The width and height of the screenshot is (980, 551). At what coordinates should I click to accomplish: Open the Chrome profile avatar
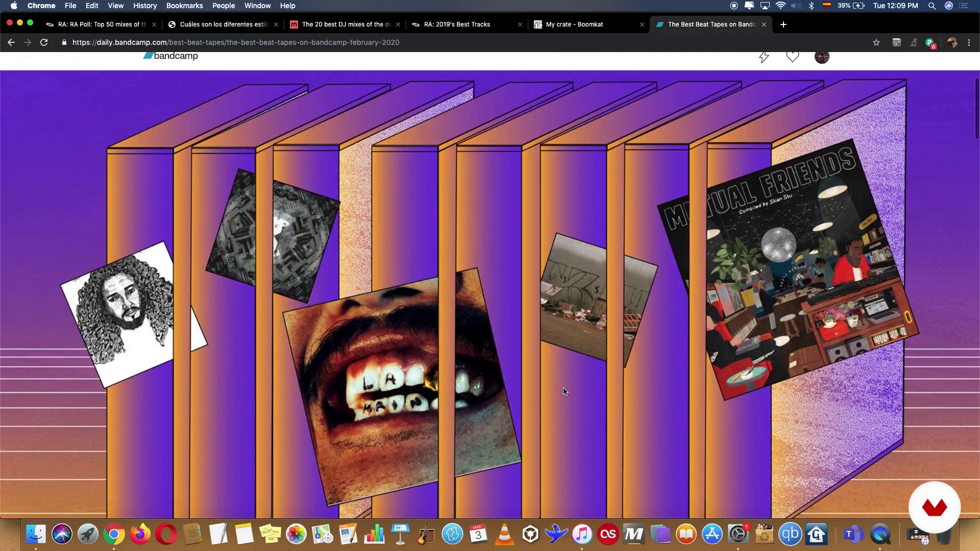click(x=952, y=42)
